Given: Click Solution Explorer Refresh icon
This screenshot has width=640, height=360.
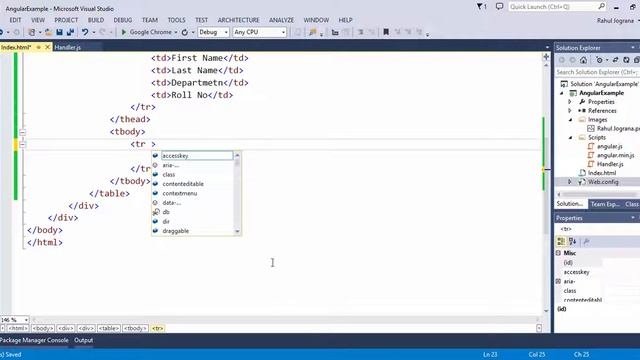Looking at the screenshot, I should 626,60.
